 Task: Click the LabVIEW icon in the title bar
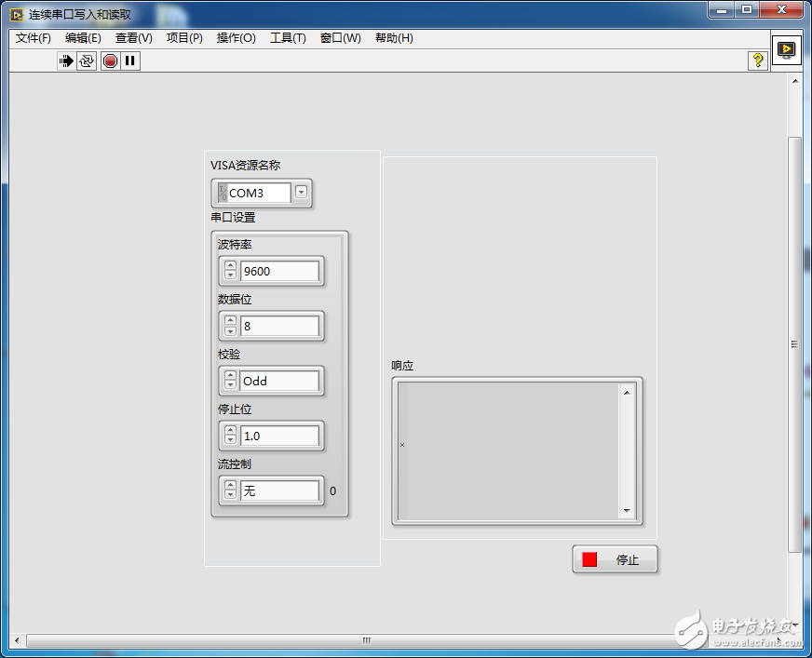click(17, 15)
